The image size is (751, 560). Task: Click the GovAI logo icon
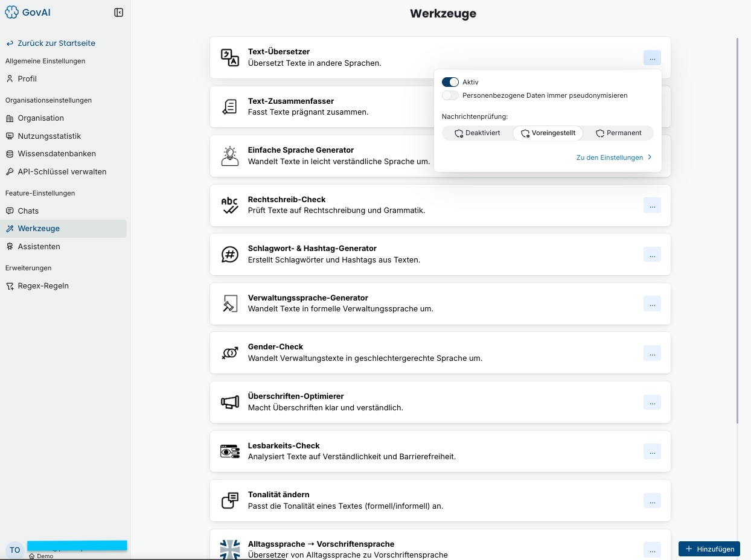(x=12, y=12)
